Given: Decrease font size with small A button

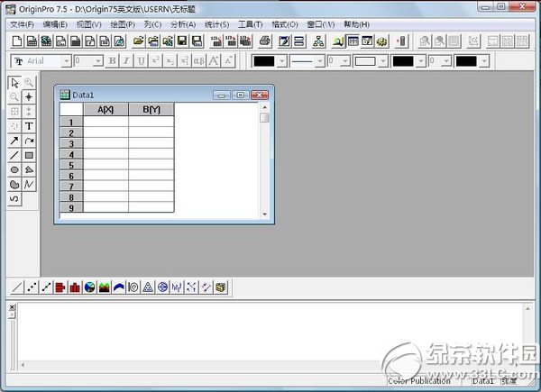Looking at the screenshot, I should click(x=228, y=61).
